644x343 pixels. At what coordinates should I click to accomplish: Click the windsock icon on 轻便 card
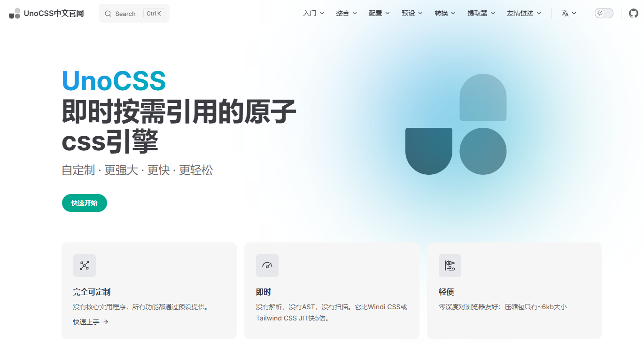[450, 265]
